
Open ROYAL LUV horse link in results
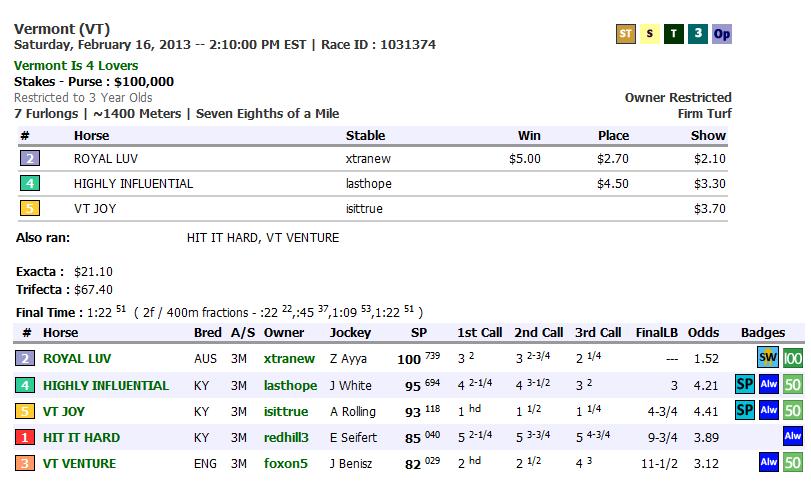point(78,359)
